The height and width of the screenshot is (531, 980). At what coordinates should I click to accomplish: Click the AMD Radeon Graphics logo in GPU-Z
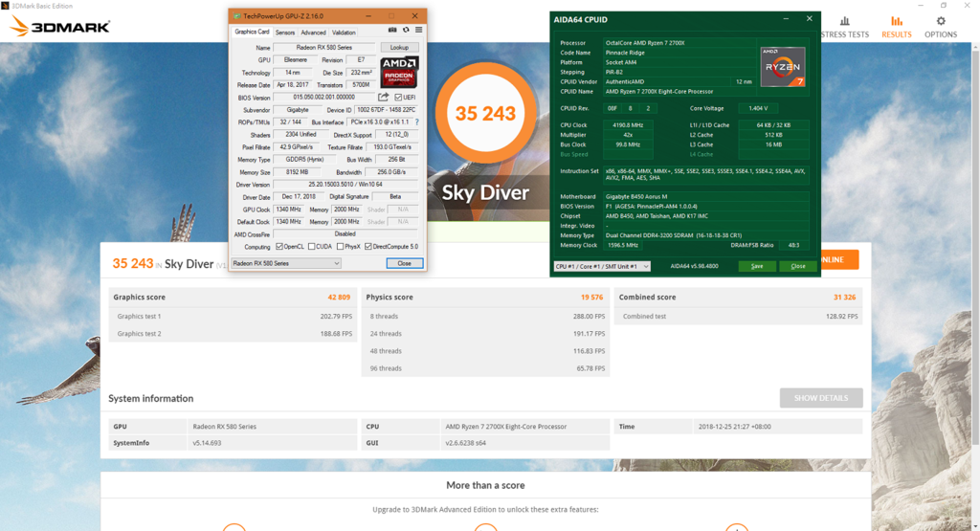tap(399, 72)
